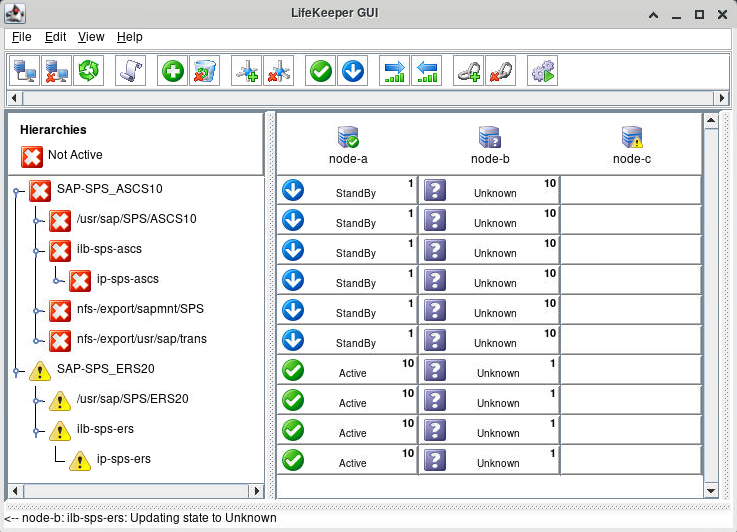Click the LifeKeeper window menu icon in title bar

[x=15, y=14]
